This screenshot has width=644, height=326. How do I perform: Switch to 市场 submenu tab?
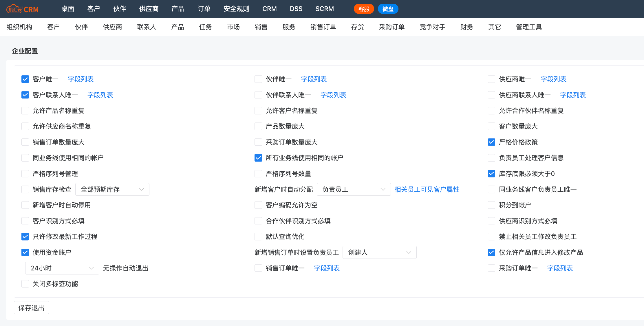pyautogui.click(x=233, y=27)
